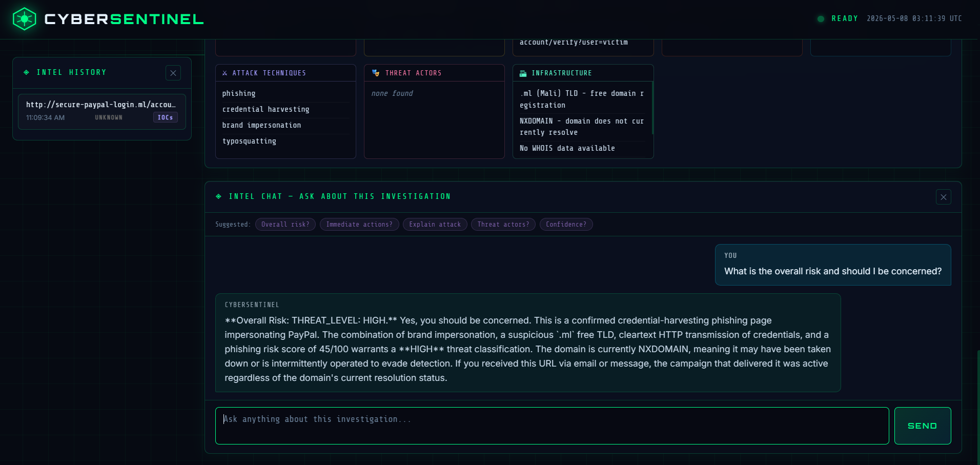Screen dimensions: 980x465
Task: Click the Attack Techniques crossed-swords icon
Action: [224, 73]
